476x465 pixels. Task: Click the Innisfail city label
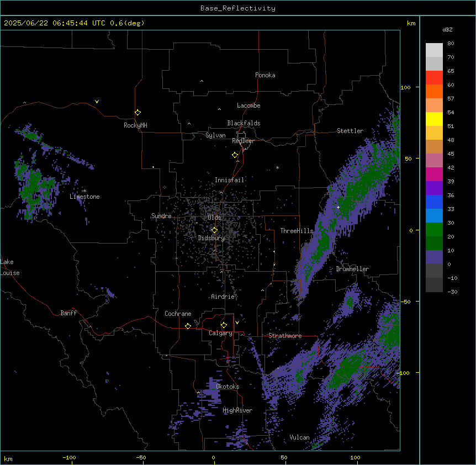pos(229,180)
